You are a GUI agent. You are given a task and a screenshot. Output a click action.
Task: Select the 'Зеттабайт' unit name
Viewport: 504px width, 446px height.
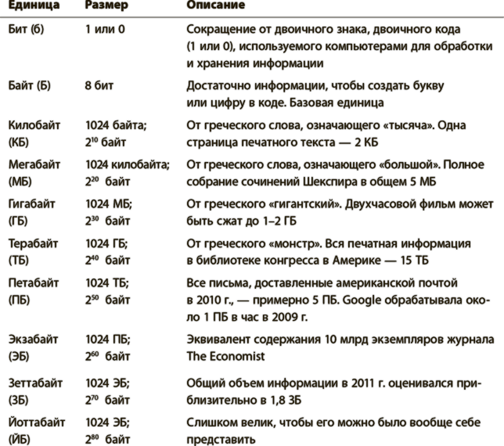[x=35, y=383]
